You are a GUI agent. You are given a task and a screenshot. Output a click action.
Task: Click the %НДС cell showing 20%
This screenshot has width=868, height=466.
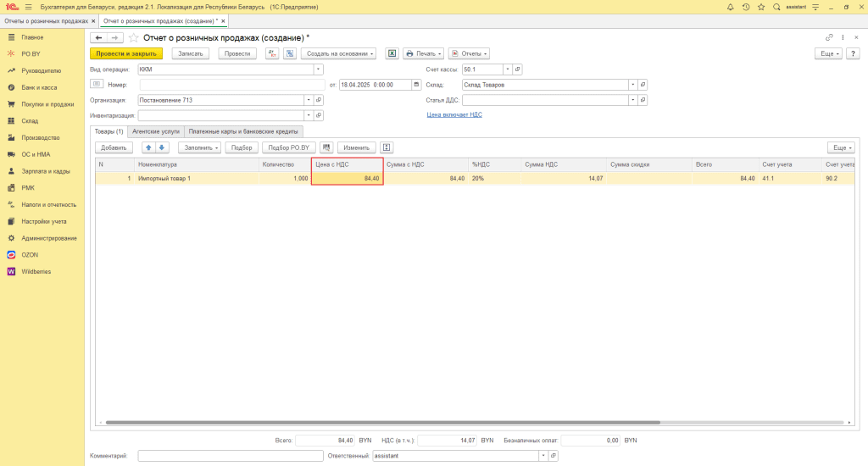[x=494, y=178]
